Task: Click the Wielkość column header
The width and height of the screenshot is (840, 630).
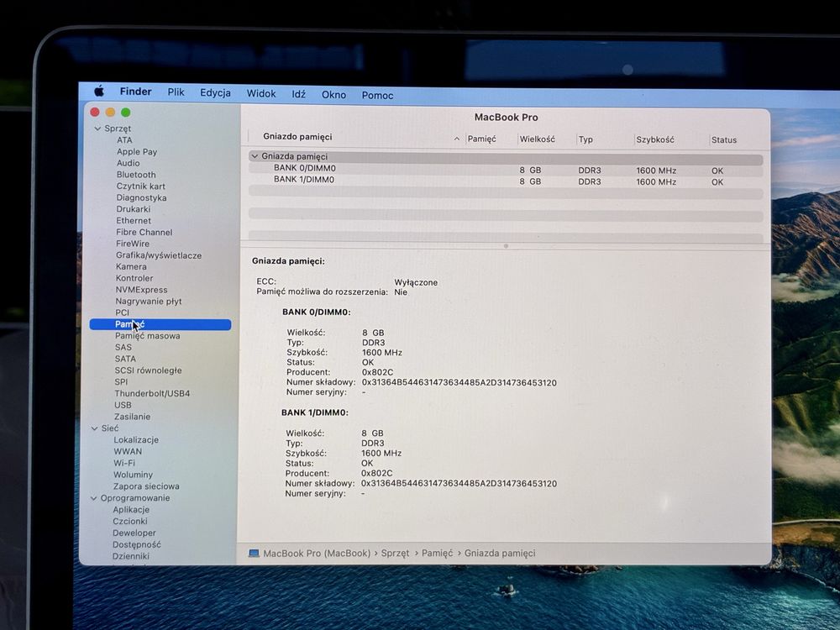Action: [538, 139]
